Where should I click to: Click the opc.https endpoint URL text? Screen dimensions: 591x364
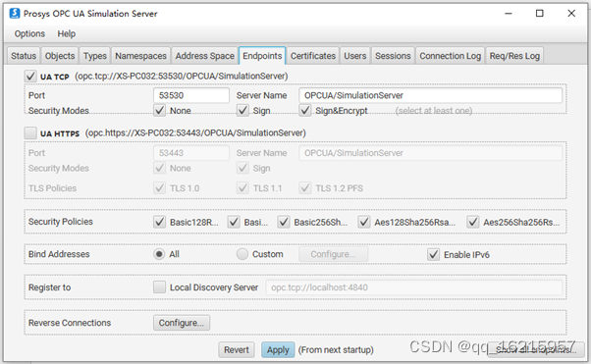195,133
